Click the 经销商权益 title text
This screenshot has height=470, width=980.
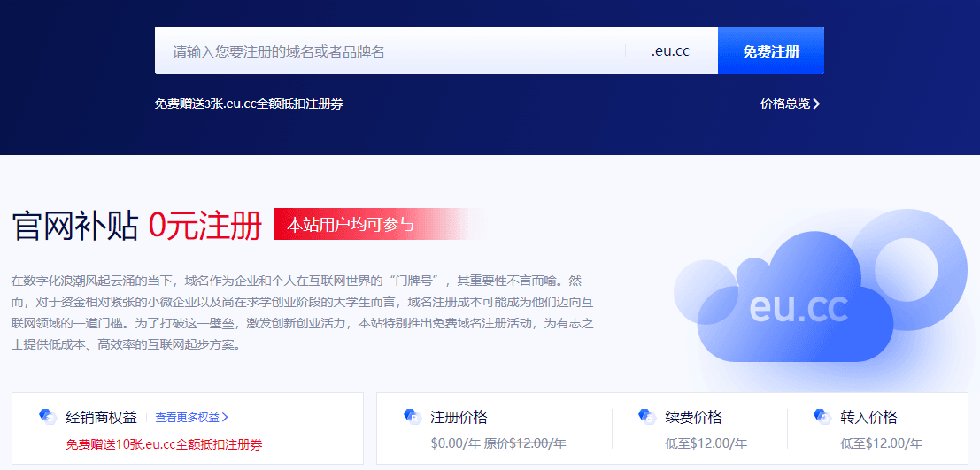[101, 418]
